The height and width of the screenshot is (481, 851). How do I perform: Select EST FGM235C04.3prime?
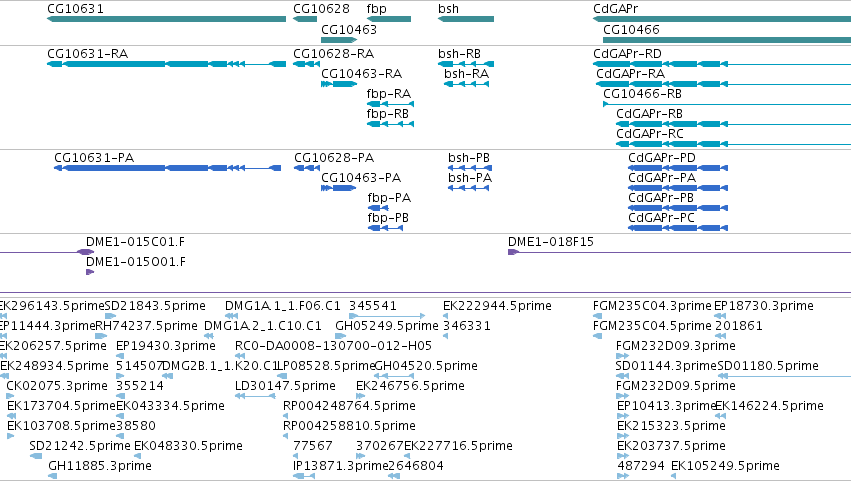[652, 306]
